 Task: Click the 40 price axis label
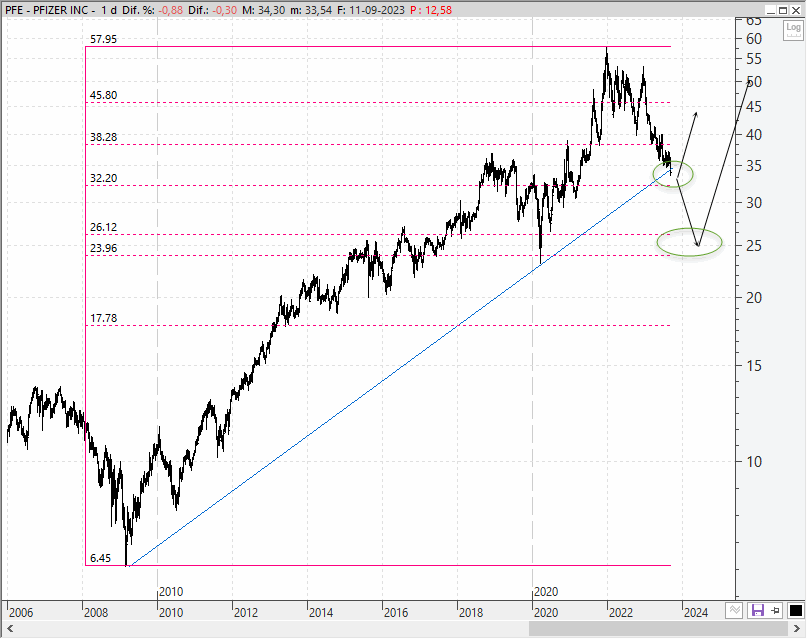(x=754, y=135)
